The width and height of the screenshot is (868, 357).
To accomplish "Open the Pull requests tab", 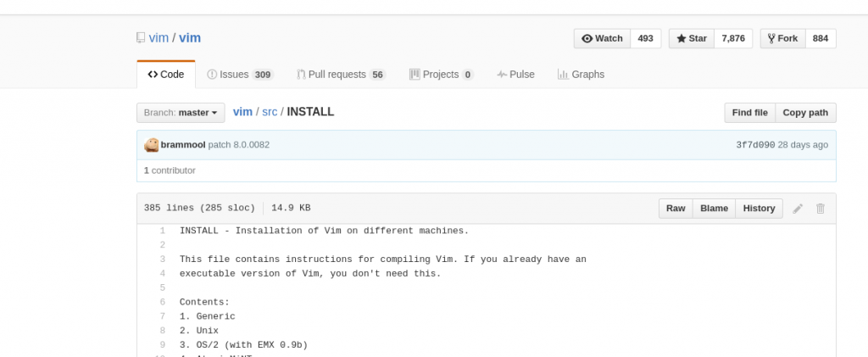I will coord(341,75).
